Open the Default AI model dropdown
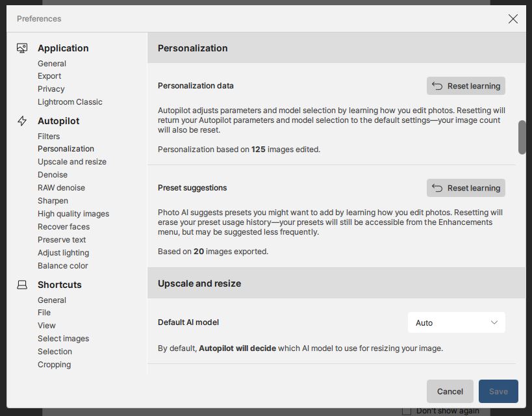Screen dimensions: 532x416 coord(456,322)
